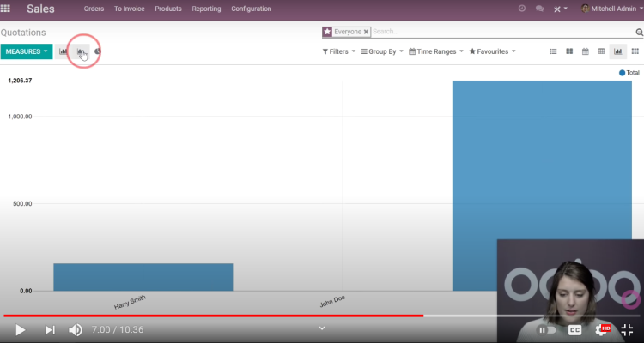This screenshot has height=343, width=644.
Task: Click the presenter webcam overlay
Action: (570, 291)
